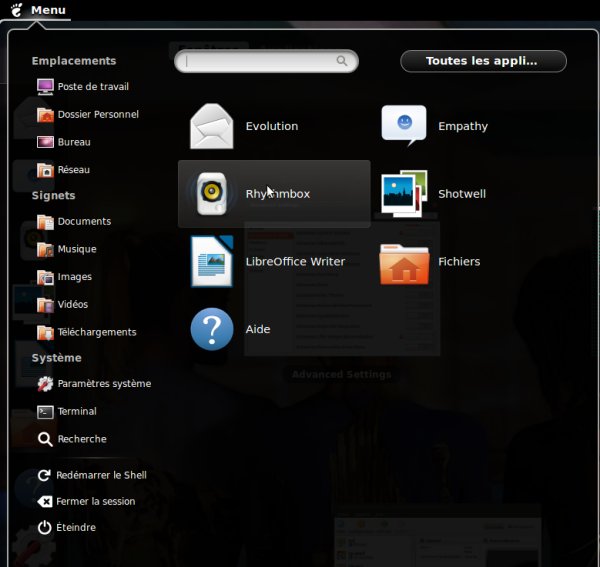Screen dimensions: 600x567
Task: Click the Éteindre power icon
Action: (44, 527)
